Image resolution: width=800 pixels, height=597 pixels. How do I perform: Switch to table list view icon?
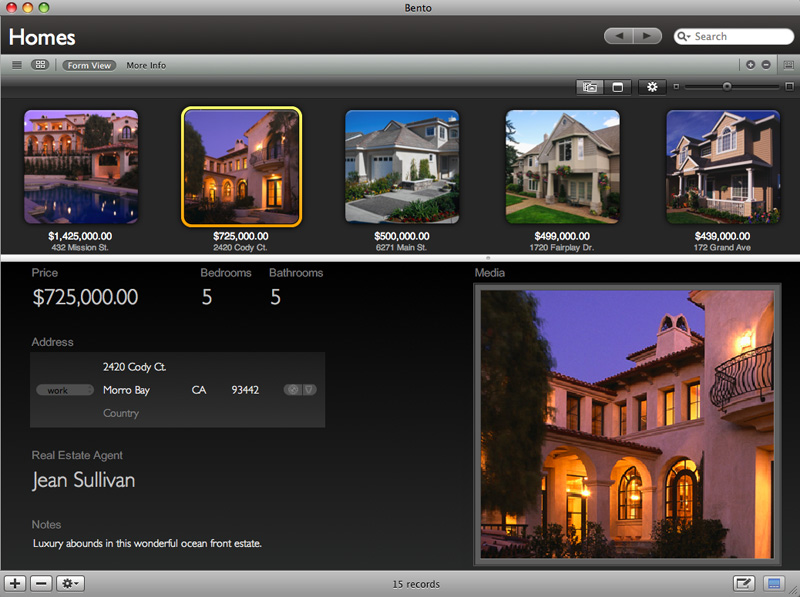[16, 65]
